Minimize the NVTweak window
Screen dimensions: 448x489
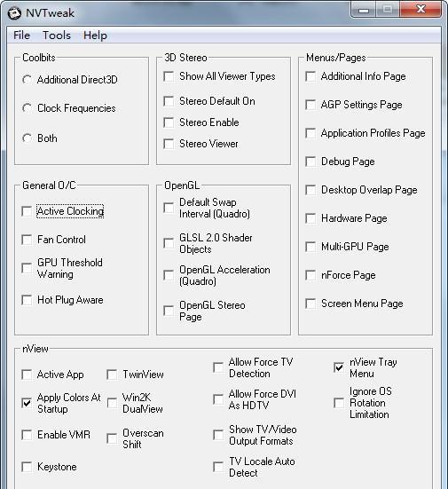pyautogui.click(x=364, y=10)
